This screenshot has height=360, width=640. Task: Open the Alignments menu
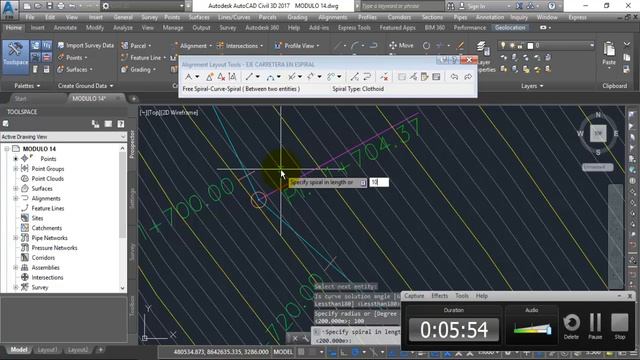tap(333, 17)
